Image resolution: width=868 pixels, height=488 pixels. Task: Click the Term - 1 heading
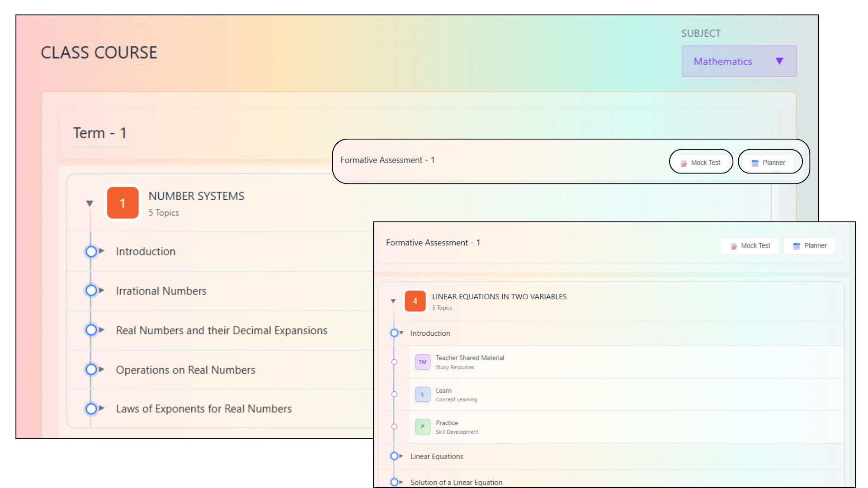pyautogui.click(x=100, y=133)
